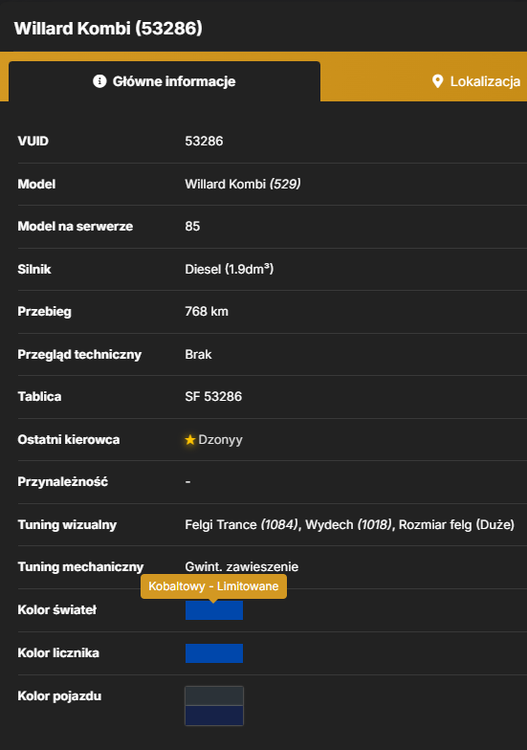The height and width of the screenshot is (750, 527).
Task: Select the Przegląd techniczny value Brak
Action: [198, 354]
